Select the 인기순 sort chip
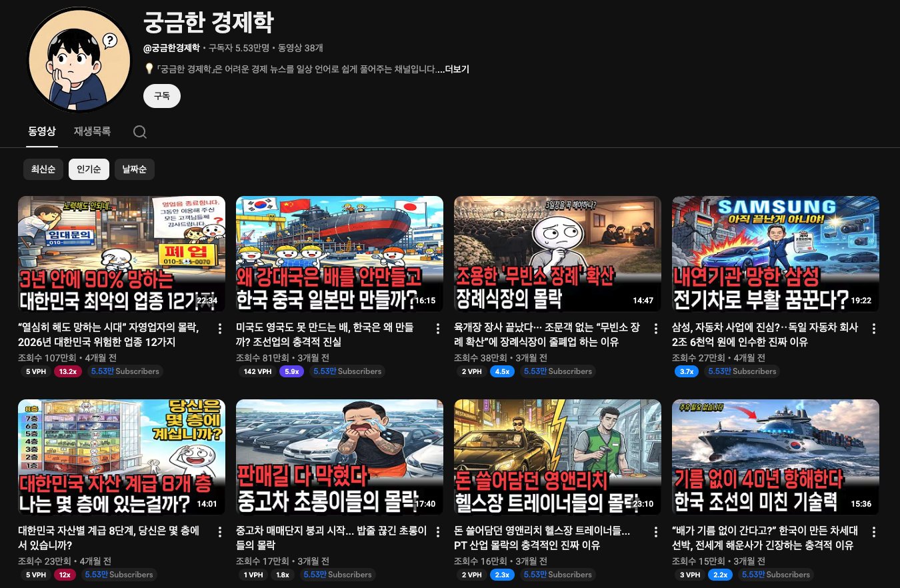Viewport: 900px width, 588px height. [x=89, y=169]
